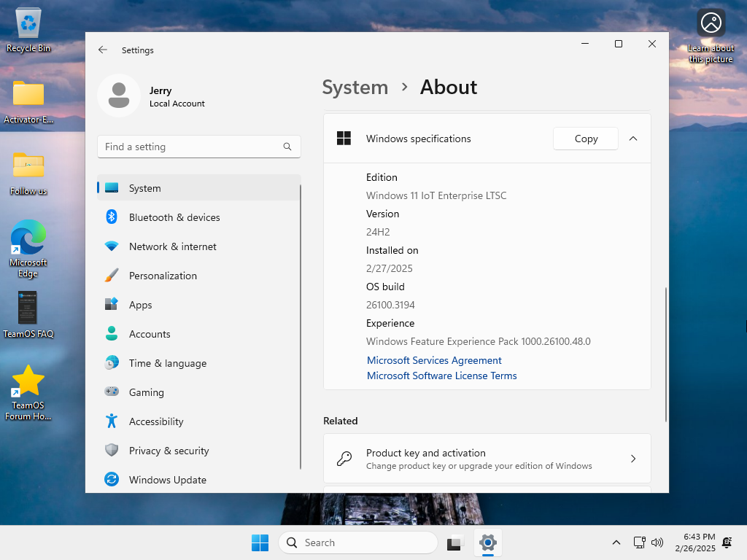This screenshot has width=747, height=560.
Task: Open Gaming settings category
Action: pyautogui.click(x=198, y=392)
